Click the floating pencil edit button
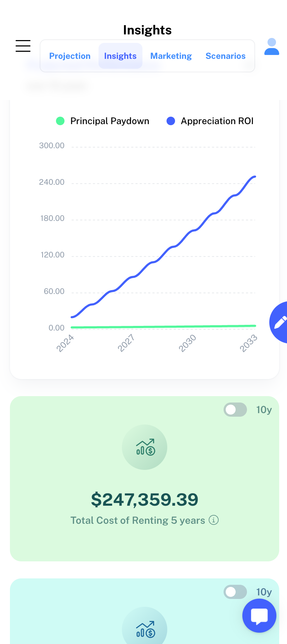This screenshot has height=644, width=287. coord(280,322)
